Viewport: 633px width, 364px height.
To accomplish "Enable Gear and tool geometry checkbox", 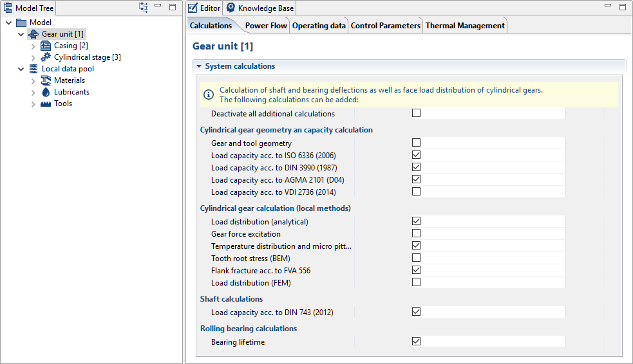I will pyautogui.click(x=416, y=143).
